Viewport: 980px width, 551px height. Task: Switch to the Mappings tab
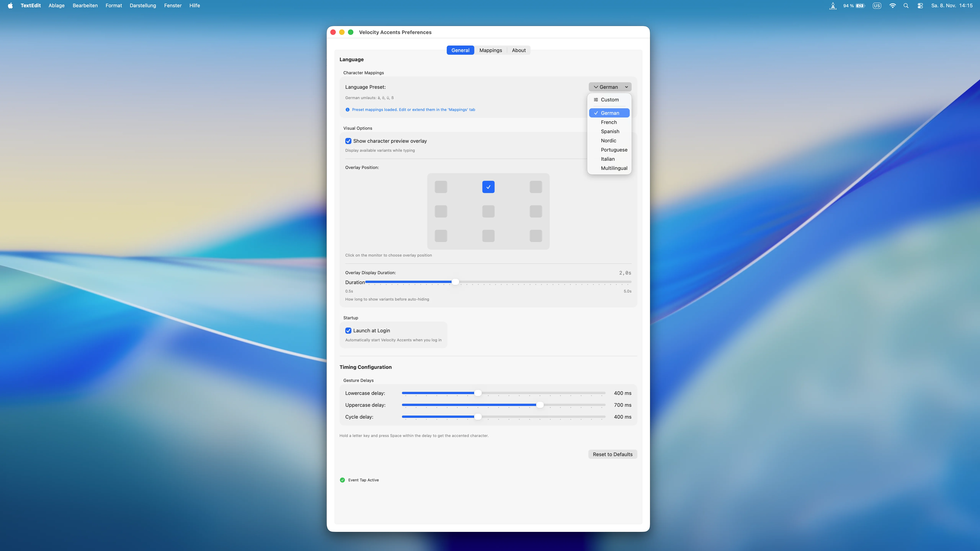[490, 50]
